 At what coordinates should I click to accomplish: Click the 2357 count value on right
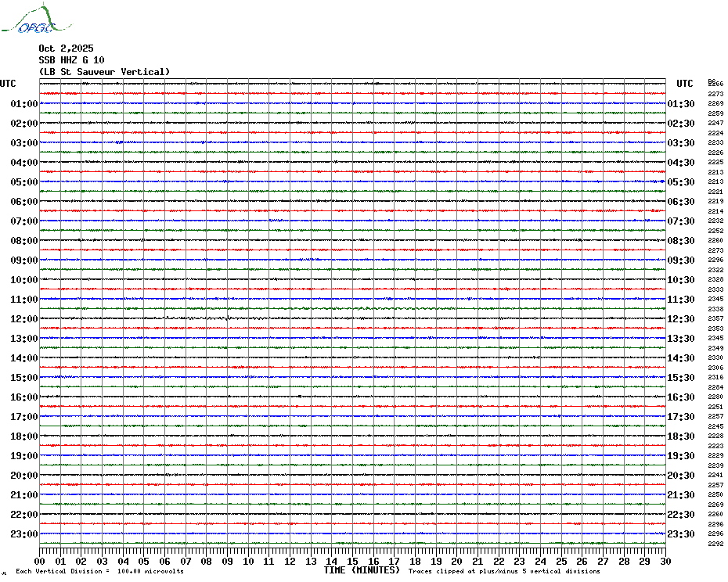(715, 319)
